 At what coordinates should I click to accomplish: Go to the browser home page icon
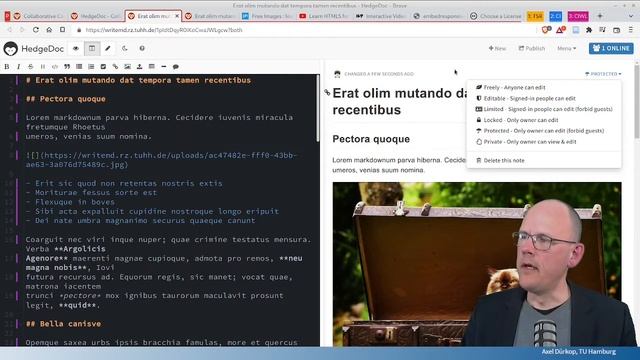tap(49, 30)
